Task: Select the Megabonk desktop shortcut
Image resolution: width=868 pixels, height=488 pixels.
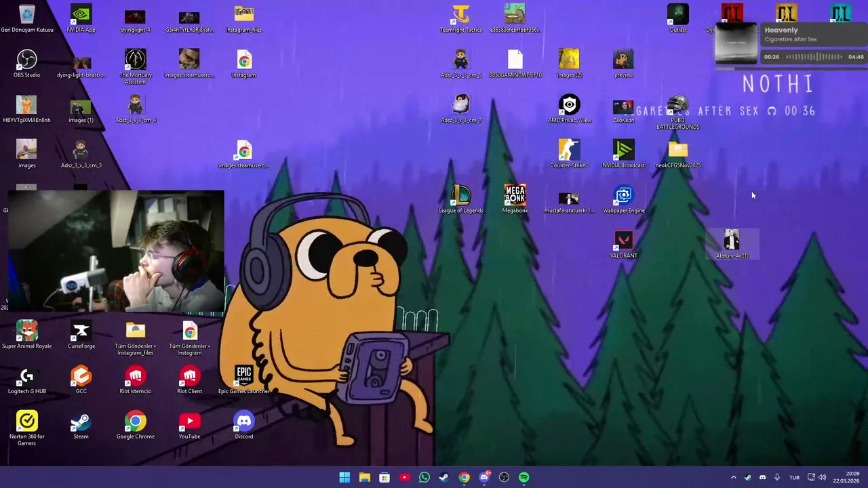Action: pos(515,199)
